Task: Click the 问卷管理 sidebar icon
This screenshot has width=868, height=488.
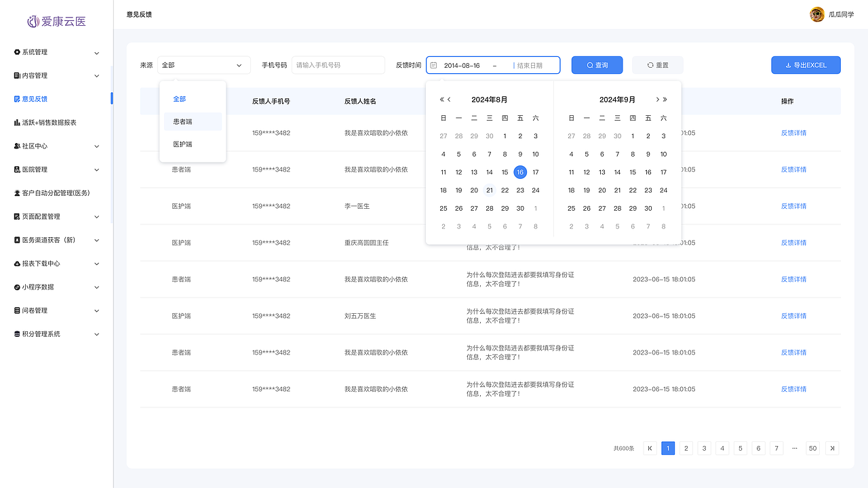Action: (x=17, y=310)
